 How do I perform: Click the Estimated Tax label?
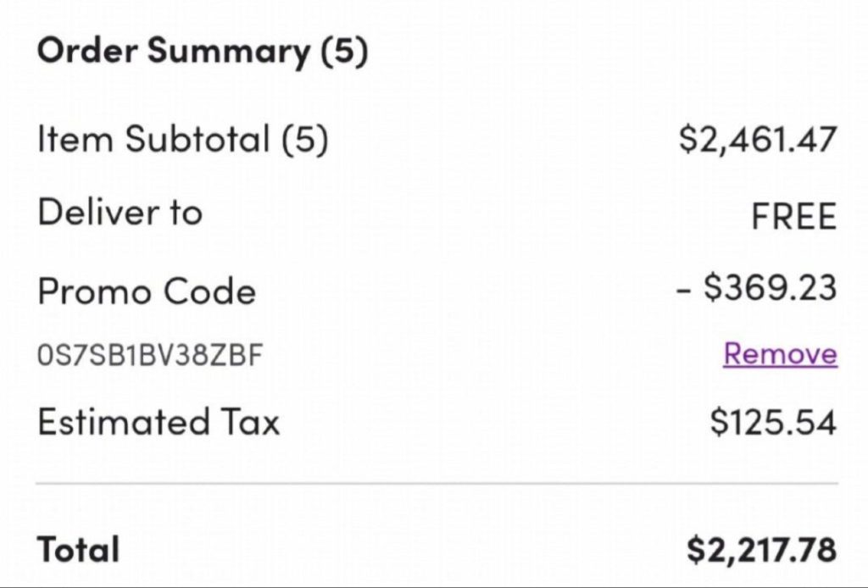pyautogui.click(x=158, y=421)
